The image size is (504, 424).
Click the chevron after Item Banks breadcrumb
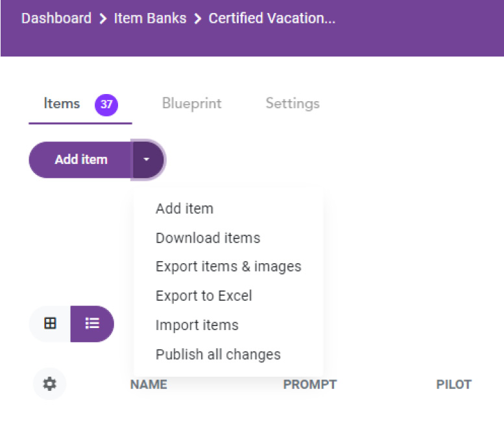pyautogui.click(x=198, y=19)
